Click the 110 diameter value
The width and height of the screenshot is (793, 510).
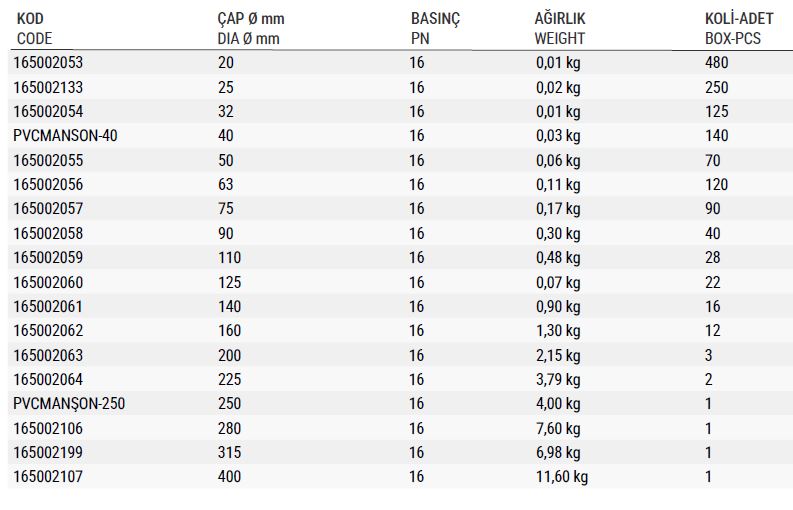[x=230, y=258]
